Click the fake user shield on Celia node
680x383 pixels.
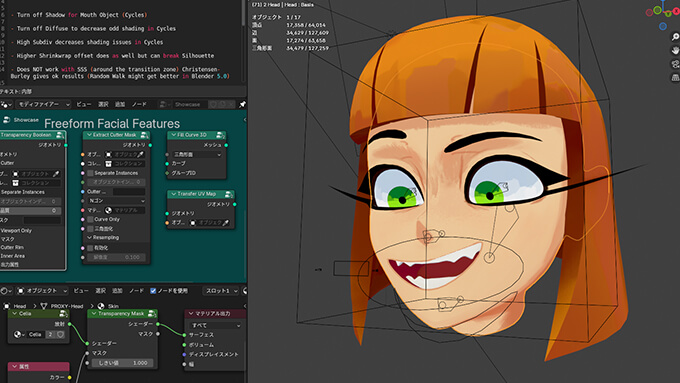61,334
